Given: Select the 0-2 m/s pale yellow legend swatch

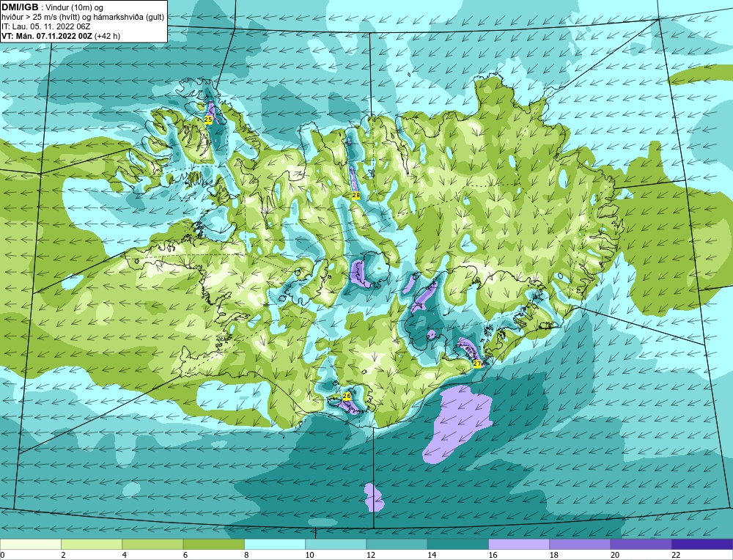Looking at the screenshot, I should tap(31, 544).
